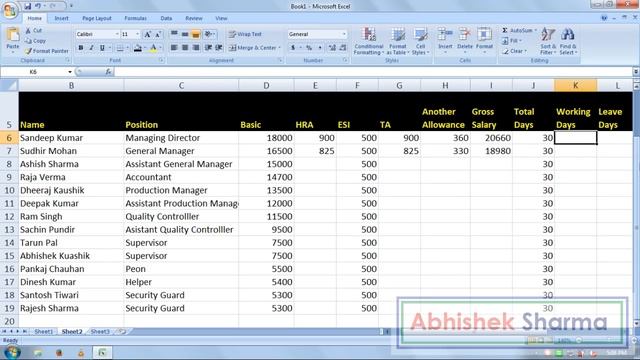Delete cells using the Delete button
Image resolution: width=640 pixels, height=360 pixels.
[464, 40]
